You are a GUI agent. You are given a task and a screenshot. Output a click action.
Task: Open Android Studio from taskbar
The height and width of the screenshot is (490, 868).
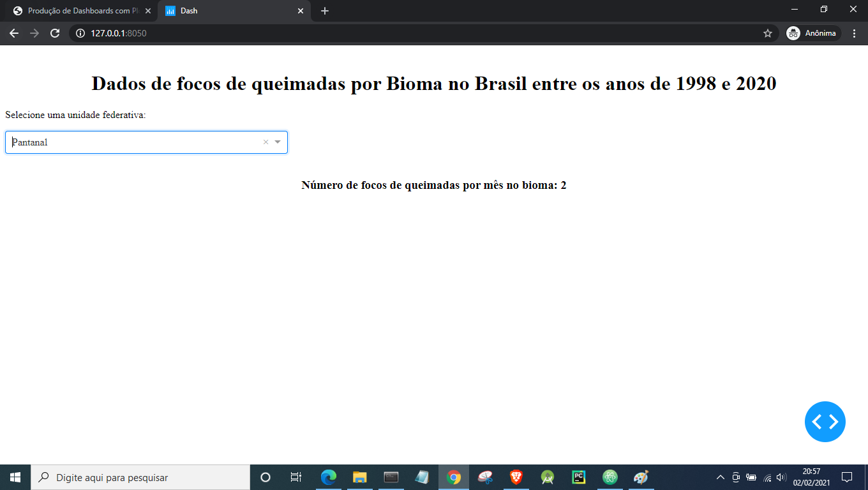click(x=548, y=477)
